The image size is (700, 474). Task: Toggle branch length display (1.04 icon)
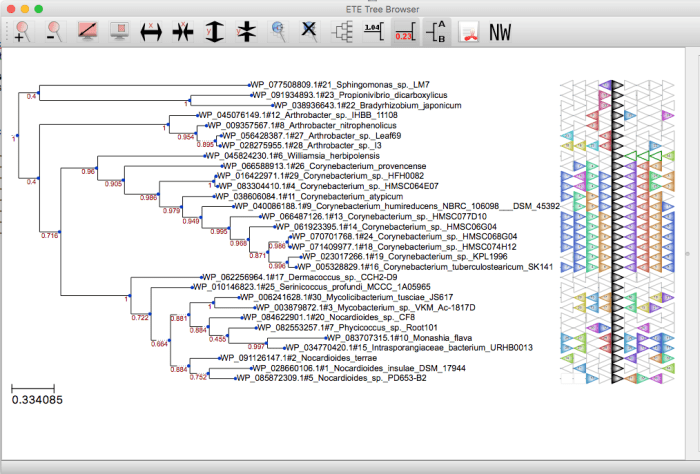[372, 33]
